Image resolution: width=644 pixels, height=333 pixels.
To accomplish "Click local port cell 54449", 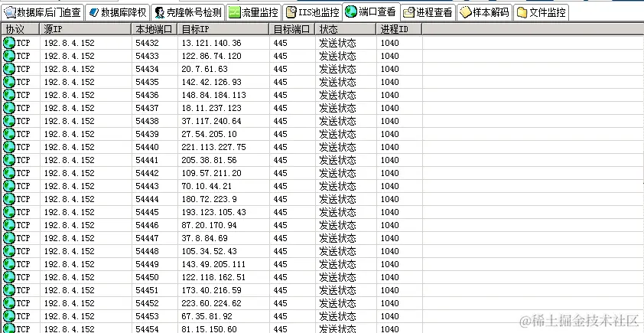I will click(147, 264).
